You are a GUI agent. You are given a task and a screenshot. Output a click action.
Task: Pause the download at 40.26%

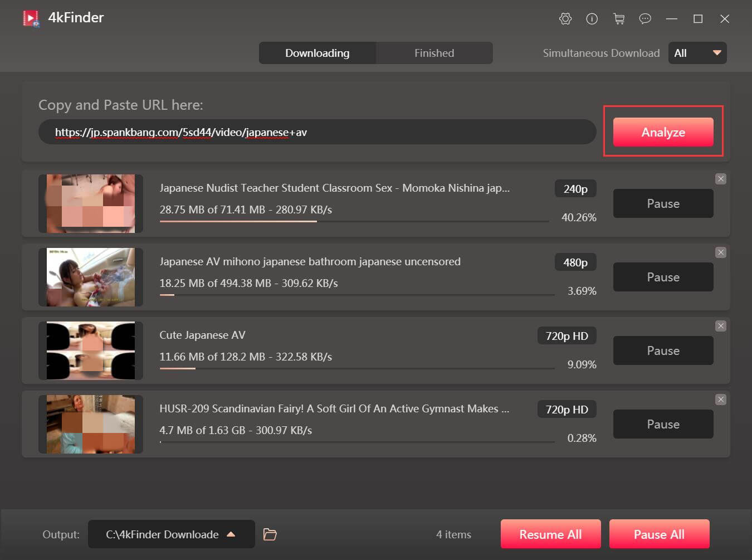point(663,203)
